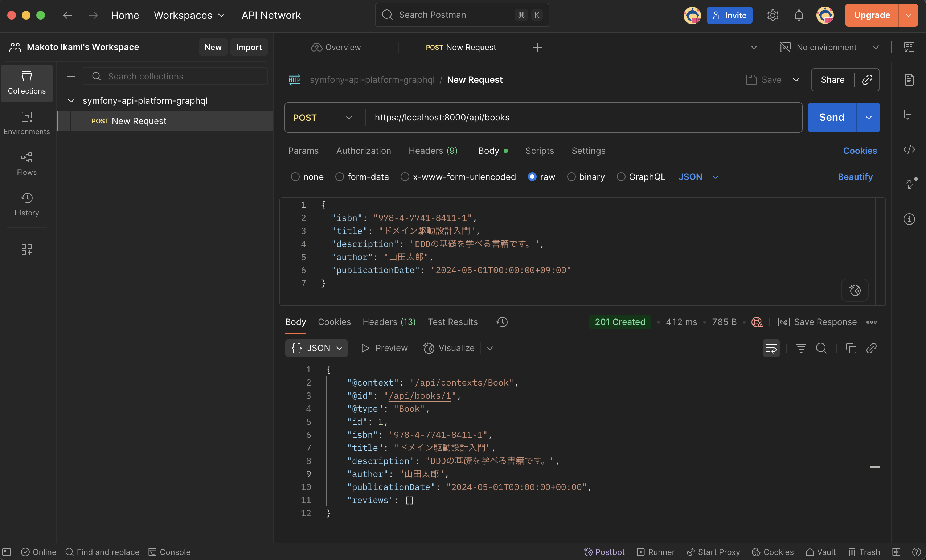926x560 pixels.
Task: Copy the response body to clipboard
Action: [x=851, y=348]
